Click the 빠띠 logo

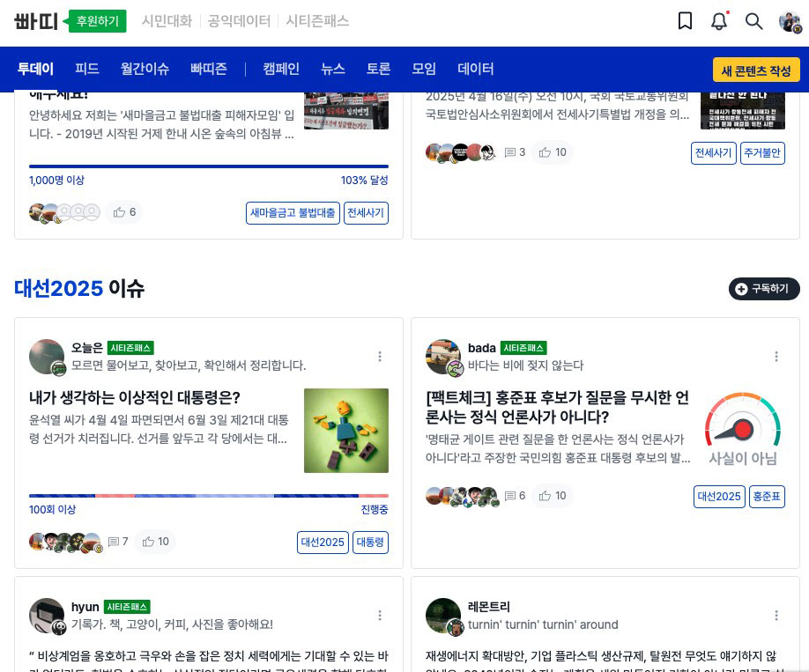coord(35,21)
